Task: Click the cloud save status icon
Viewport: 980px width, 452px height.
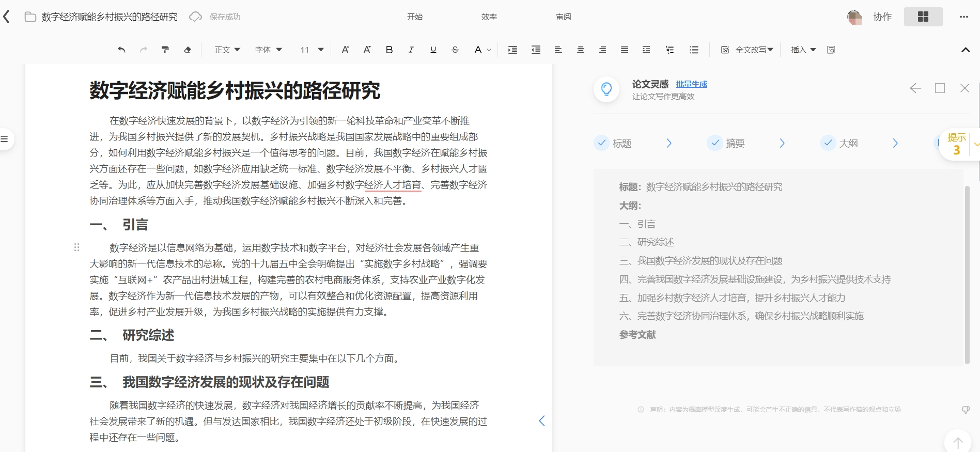Action: (x=195, y=17)
